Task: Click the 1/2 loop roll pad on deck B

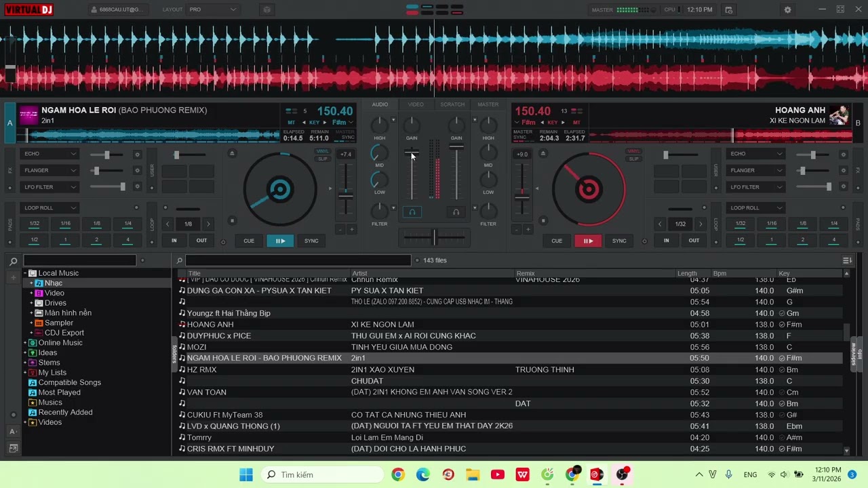Action: click(741, 240)
